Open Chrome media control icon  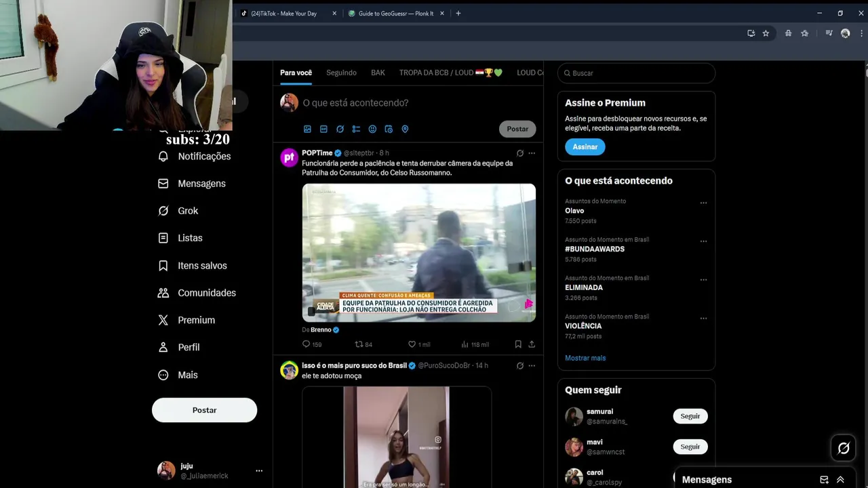pos(829,33)
